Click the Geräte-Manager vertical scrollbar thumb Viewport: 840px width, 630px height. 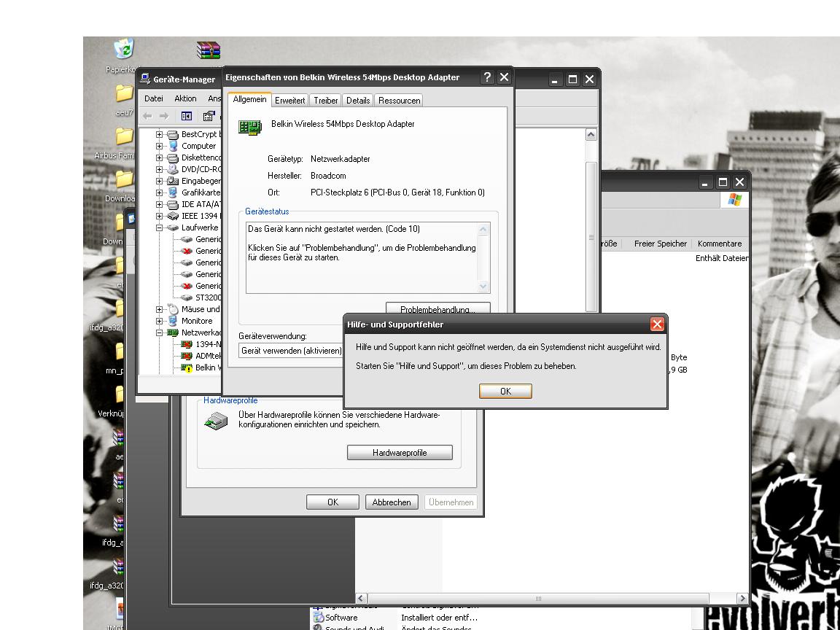point(591,237)
